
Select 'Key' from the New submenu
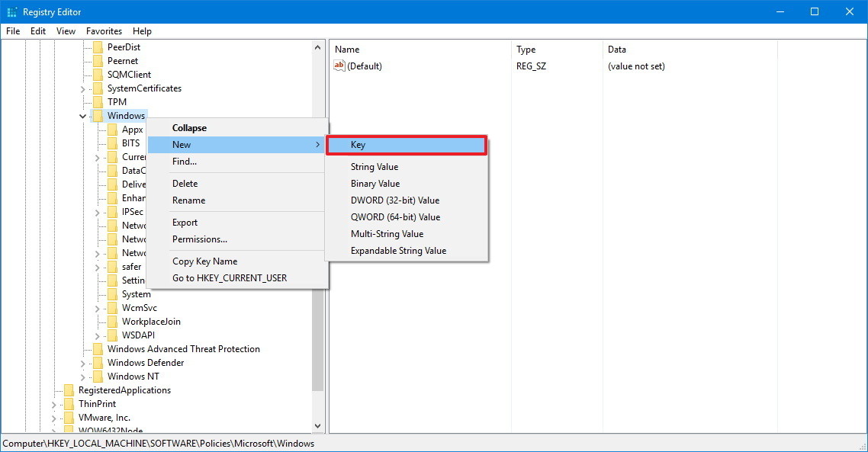pos(358,144)
